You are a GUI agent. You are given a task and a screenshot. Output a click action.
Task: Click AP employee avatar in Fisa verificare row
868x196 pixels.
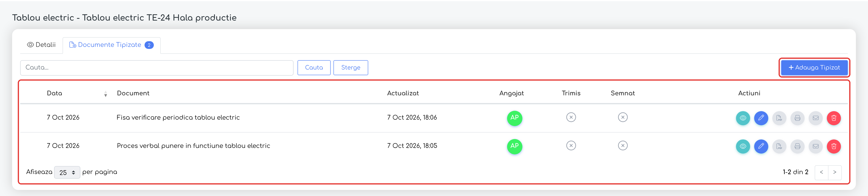click(515, 118)
